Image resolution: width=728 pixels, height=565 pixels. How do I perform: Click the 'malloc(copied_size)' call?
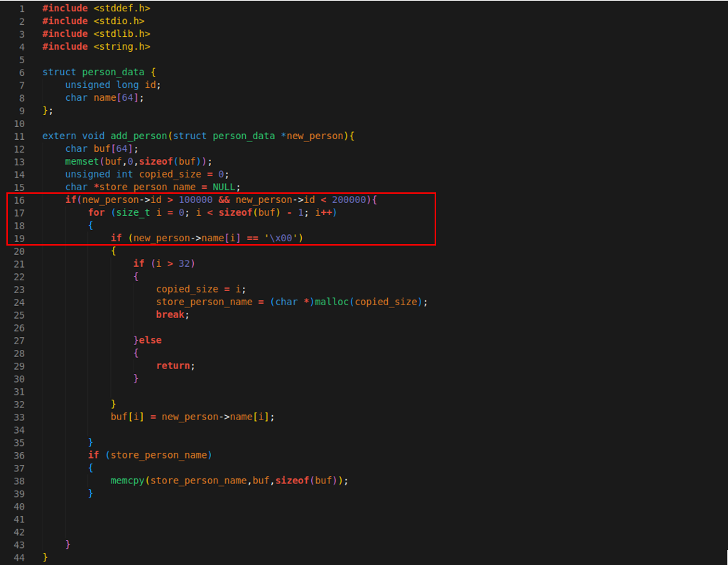pyautogui.click(x=368, y=302)
